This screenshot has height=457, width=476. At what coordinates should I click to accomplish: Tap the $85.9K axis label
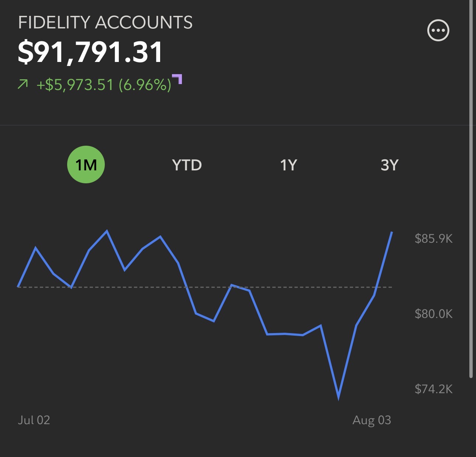(434, 239)
